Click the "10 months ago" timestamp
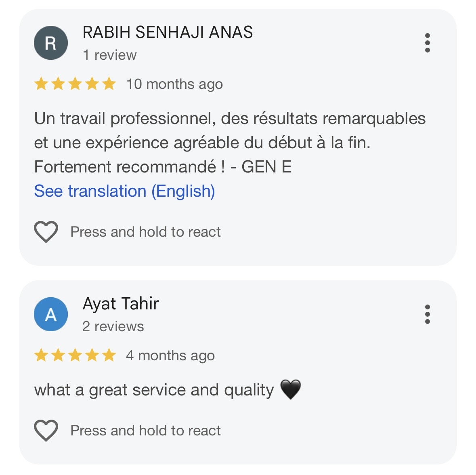The image size is (476, 475). click(x=174, y=84)
